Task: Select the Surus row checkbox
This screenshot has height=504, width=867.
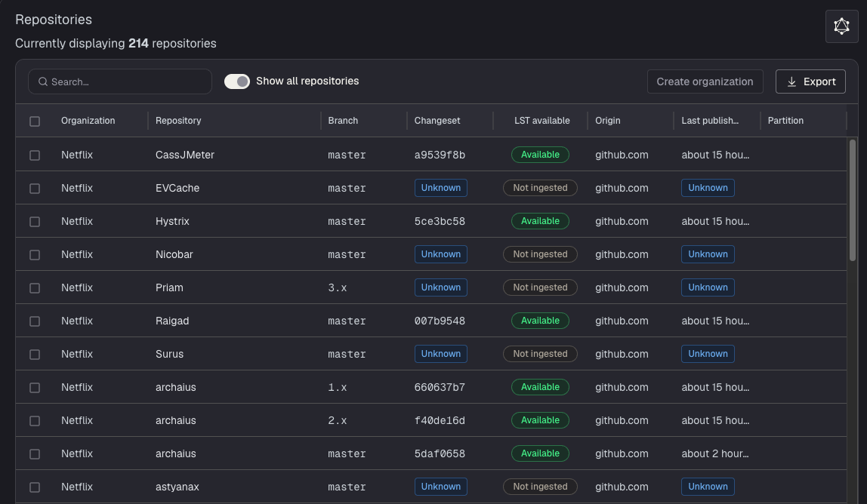Action: (35, 355)
